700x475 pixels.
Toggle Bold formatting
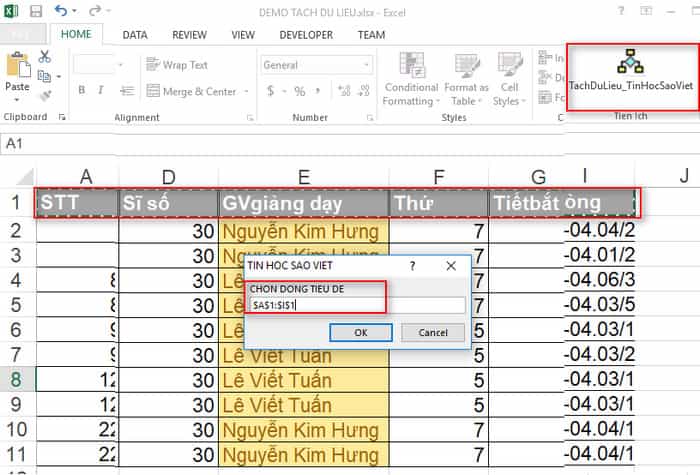[x=82, y=90]
